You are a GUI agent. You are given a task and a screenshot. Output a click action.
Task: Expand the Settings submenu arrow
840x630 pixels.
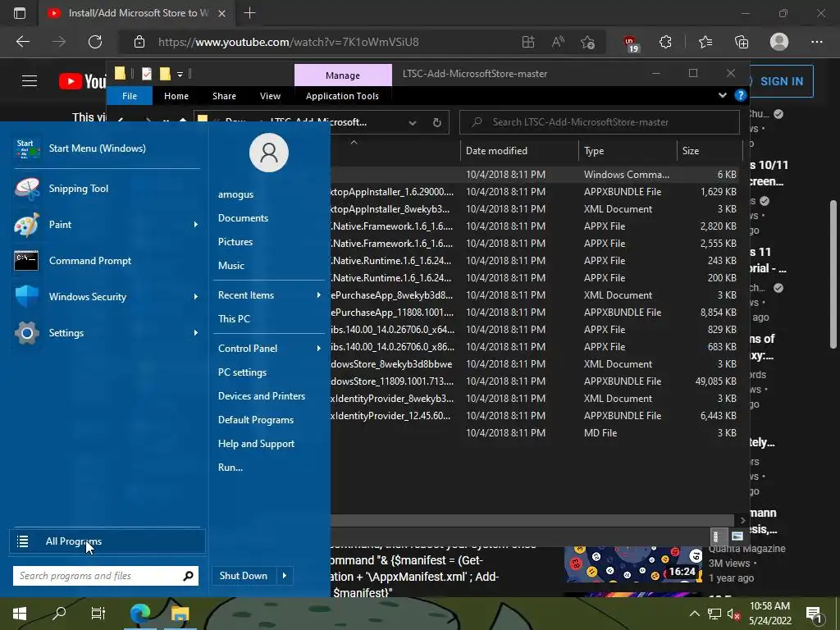point(195,333)
